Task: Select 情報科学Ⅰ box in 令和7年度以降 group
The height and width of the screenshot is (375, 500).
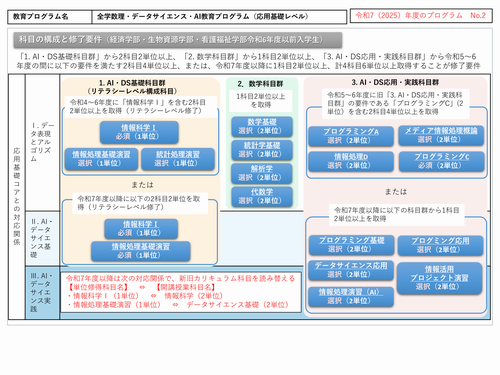Action: click(141, 229)
